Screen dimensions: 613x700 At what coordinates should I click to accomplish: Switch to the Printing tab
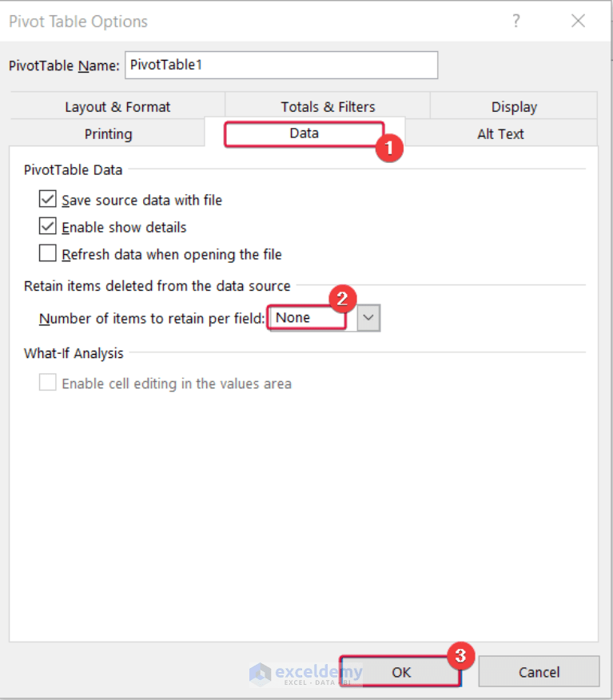point(107,133)
